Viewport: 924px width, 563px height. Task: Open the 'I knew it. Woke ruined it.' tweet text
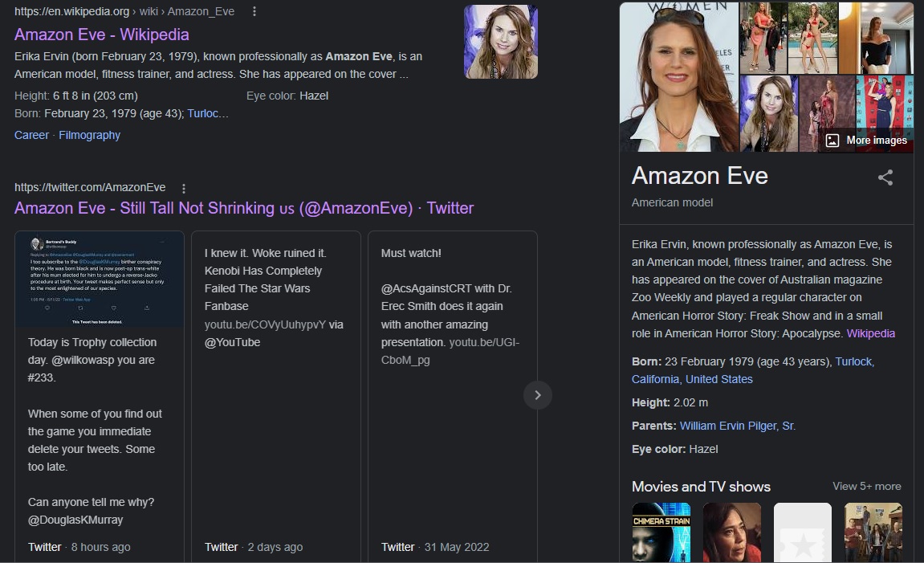pyautogui.click(x=274, y=298)
